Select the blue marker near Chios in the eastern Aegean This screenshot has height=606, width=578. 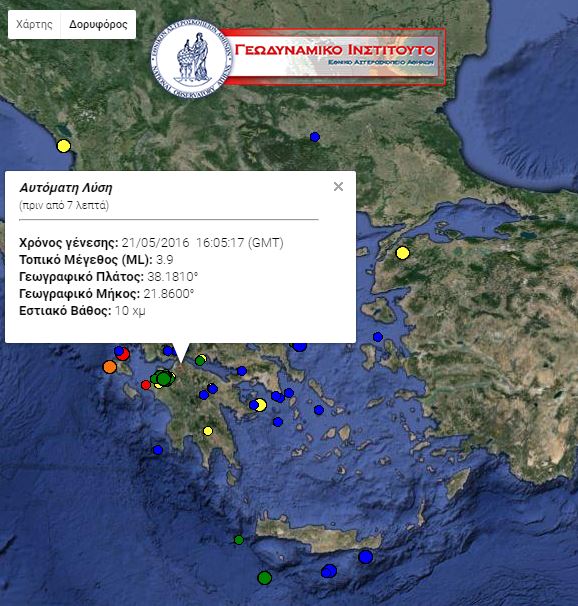click(x=378, y=337)
